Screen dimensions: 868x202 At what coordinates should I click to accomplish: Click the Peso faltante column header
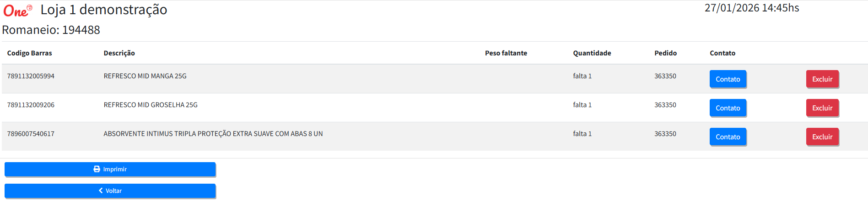coord(506,53)
